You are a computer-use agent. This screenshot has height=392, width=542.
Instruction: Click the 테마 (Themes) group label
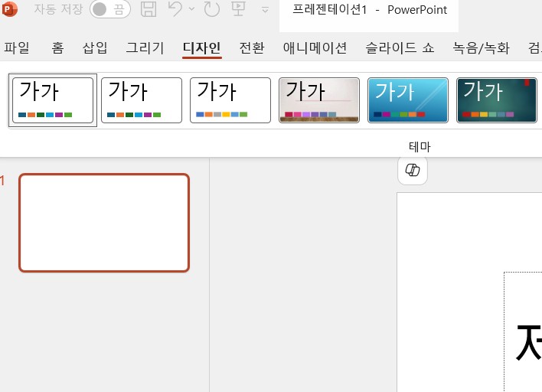[420, 147]
